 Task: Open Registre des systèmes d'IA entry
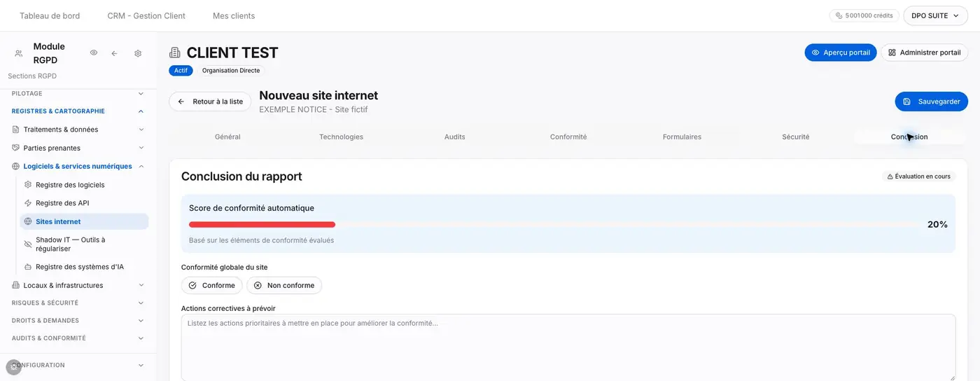point(84,267)
